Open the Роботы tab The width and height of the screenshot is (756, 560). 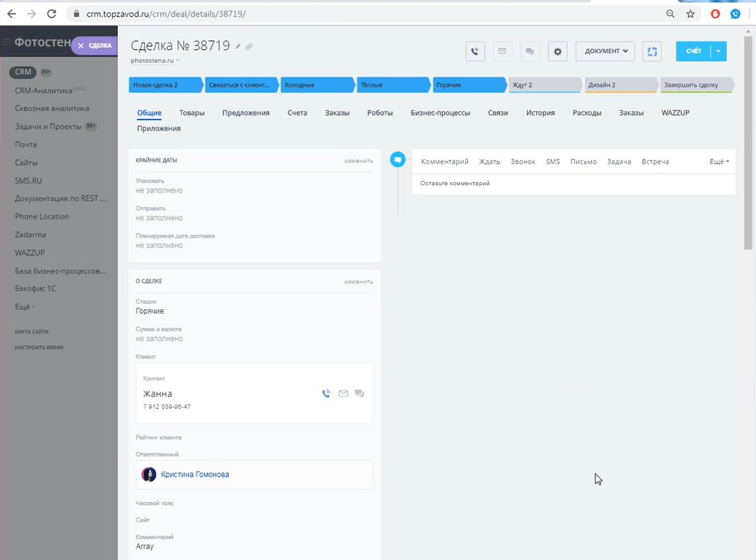pyautogui.click(x=380, y=113)
